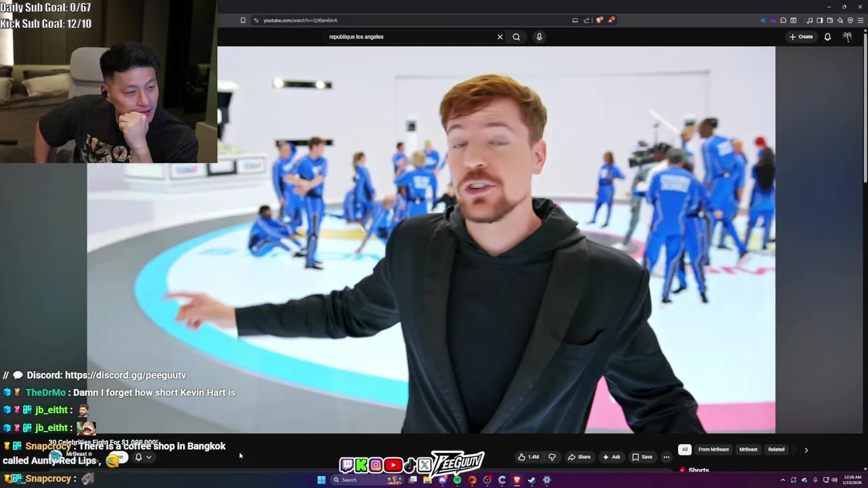Image resolution: width=868 pixels, height=488 pixels.
Task: Show hidden system tray icons chevron
Action: (783, 480)
